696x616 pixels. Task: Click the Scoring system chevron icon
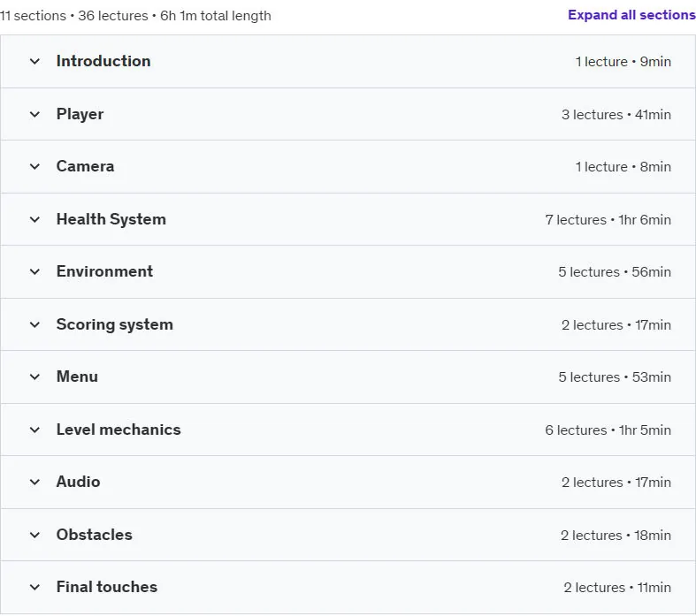[x=34, y=324]
